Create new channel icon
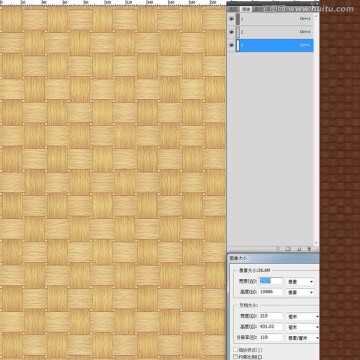This screenshot has width=360, height=360. pos(299,249)
